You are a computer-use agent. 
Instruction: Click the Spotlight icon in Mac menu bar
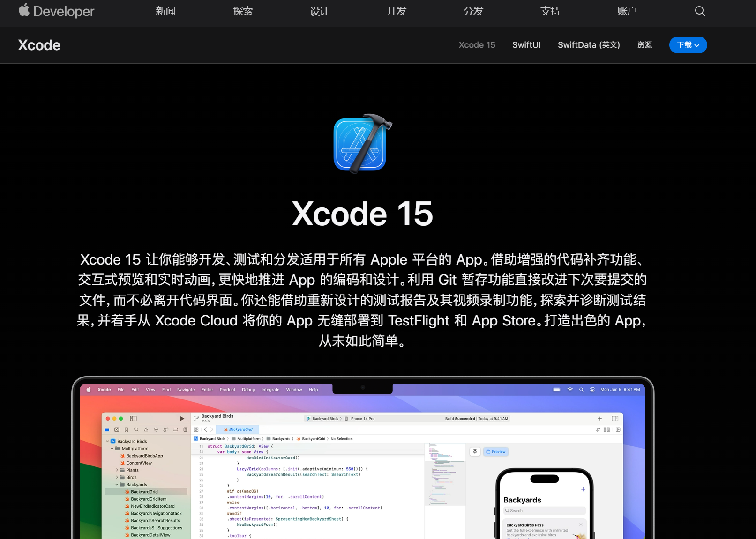582,390
